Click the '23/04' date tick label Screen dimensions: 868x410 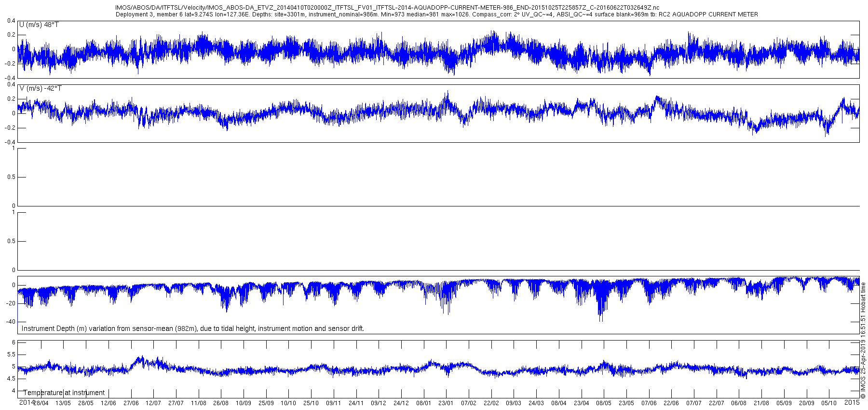point(582,403)
